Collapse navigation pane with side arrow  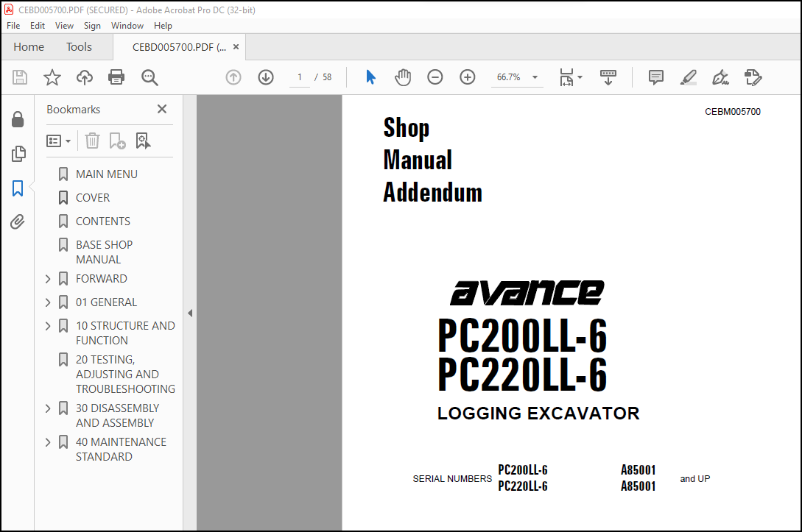point(190,313)
